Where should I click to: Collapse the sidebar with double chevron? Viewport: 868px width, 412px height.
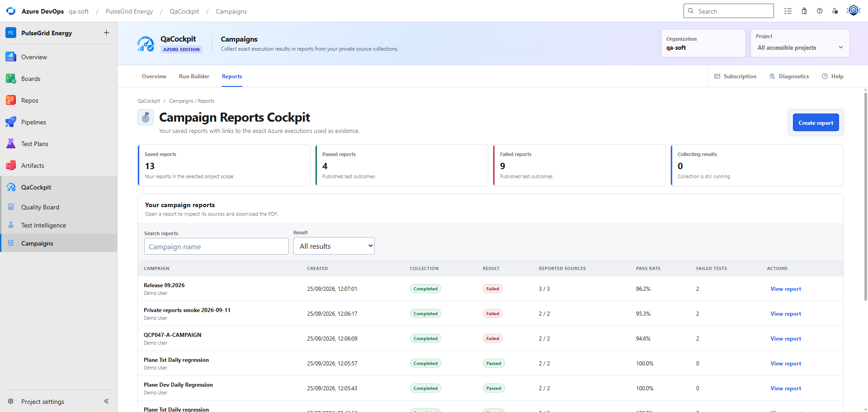(x=107, y=401)
